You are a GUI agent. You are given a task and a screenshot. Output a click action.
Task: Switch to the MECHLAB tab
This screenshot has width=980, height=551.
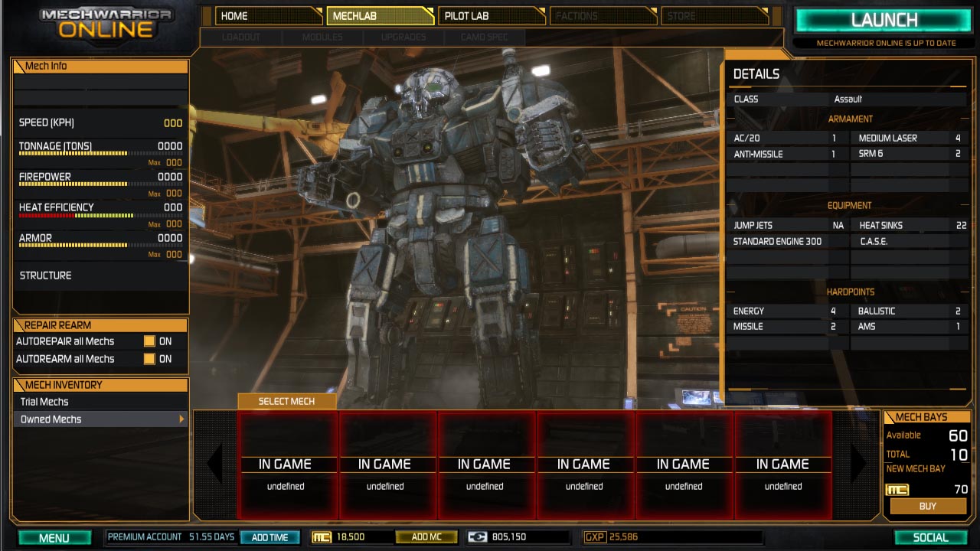(380, 16)
